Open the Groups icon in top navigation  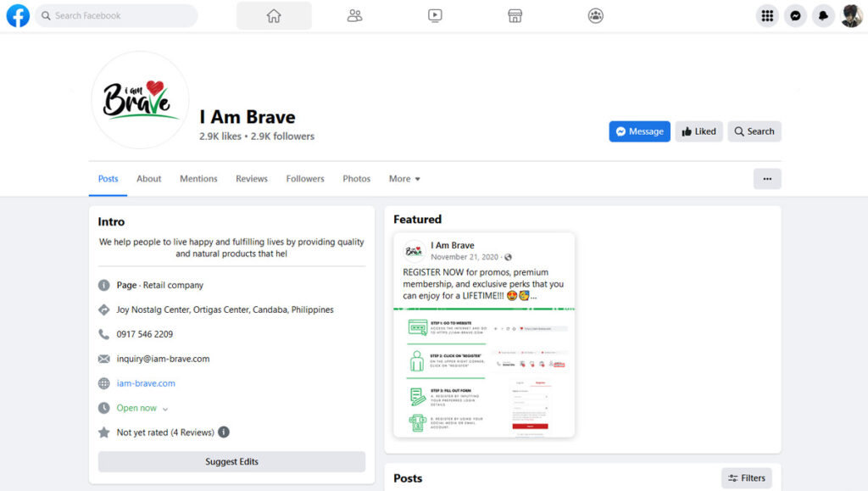pyautogui.click(x=595, y=15)
